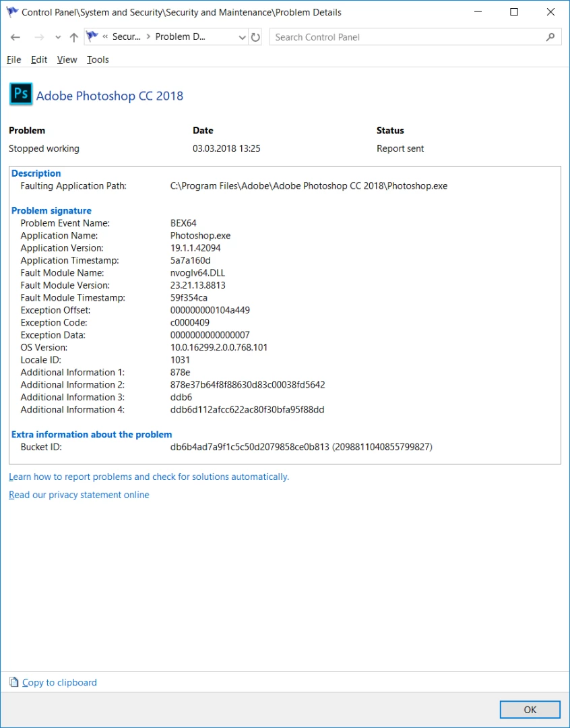Click the Forward navigation arrow
Image resolution: width=570 pixels, height=728 pixels.
[x=40, y=38]
